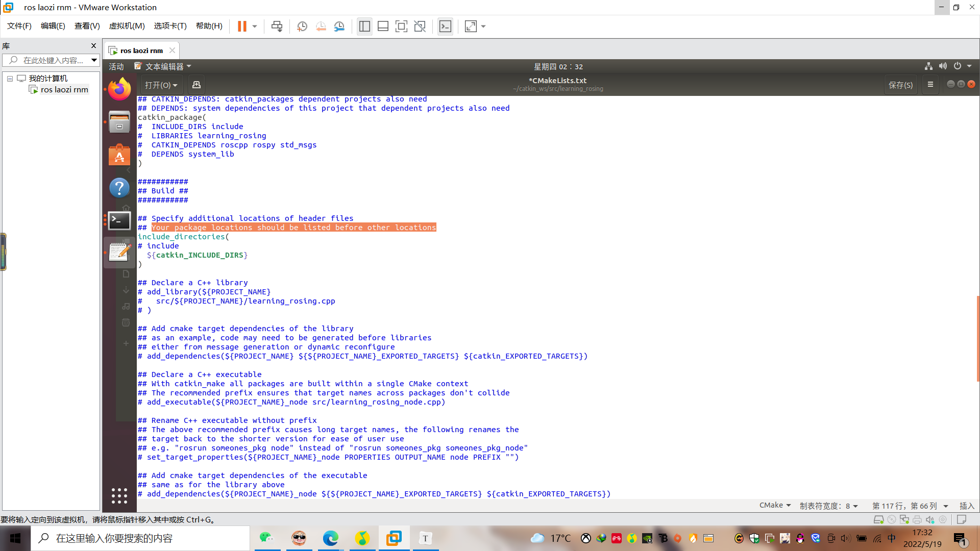This screenshot has height=551, width=980.
Task: Open the Terminal from the dock
Action: [119, 220]
